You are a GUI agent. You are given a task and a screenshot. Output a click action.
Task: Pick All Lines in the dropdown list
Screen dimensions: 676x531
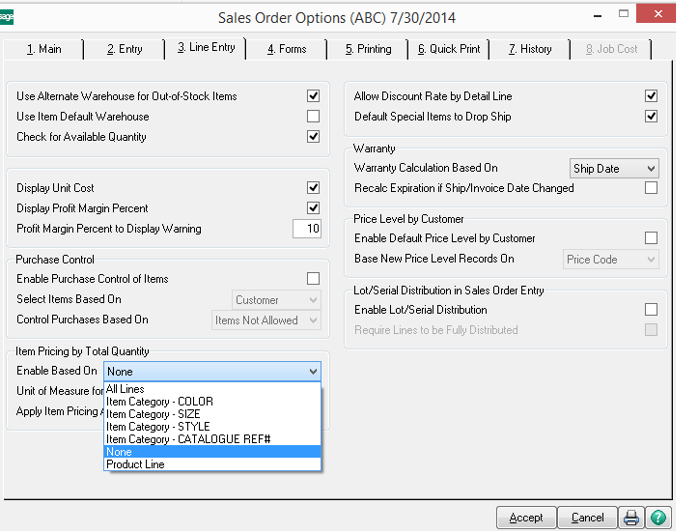pyautogui.click(x=125, y=389)
